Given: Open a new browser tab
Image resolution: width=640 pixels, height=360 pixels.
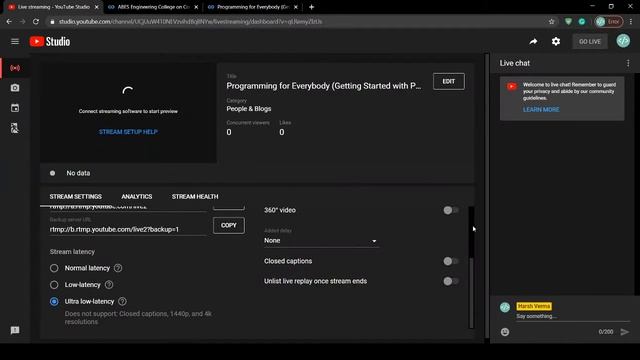Looking at the screenshot, I should [311, 7].
